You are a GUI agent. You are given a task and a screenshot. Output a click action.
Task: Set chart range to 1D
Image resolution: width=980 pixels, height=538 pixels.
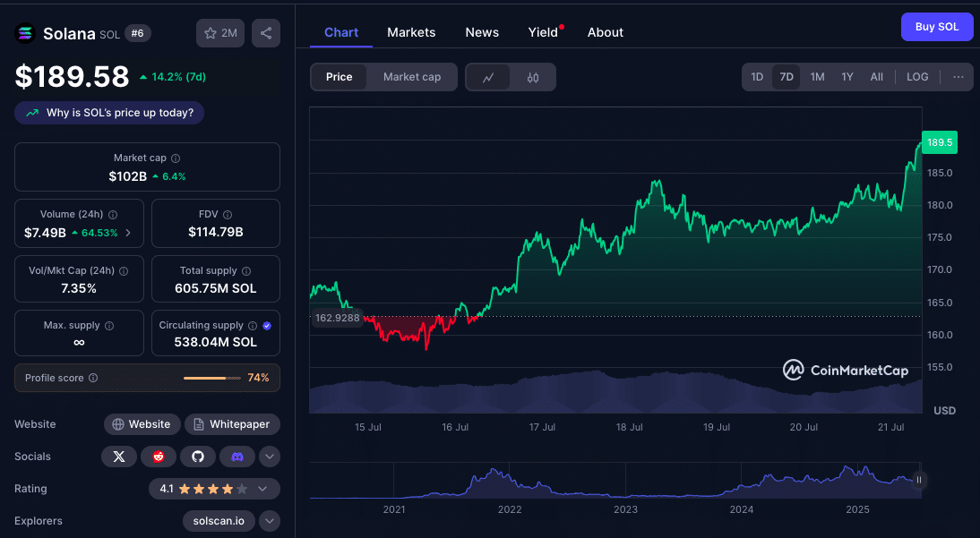757,77
